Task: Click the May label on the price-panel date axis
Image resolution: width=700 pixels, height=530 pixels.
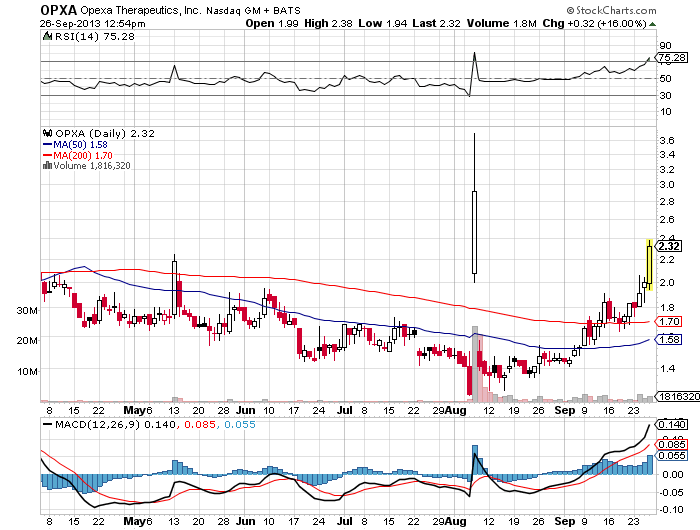Action: click(x=134, y=410)
